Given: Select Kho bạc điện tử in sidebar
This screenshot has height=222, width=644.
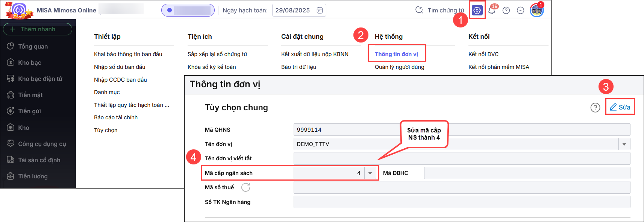Looking at the screenshot, I should tap(40, 79).
